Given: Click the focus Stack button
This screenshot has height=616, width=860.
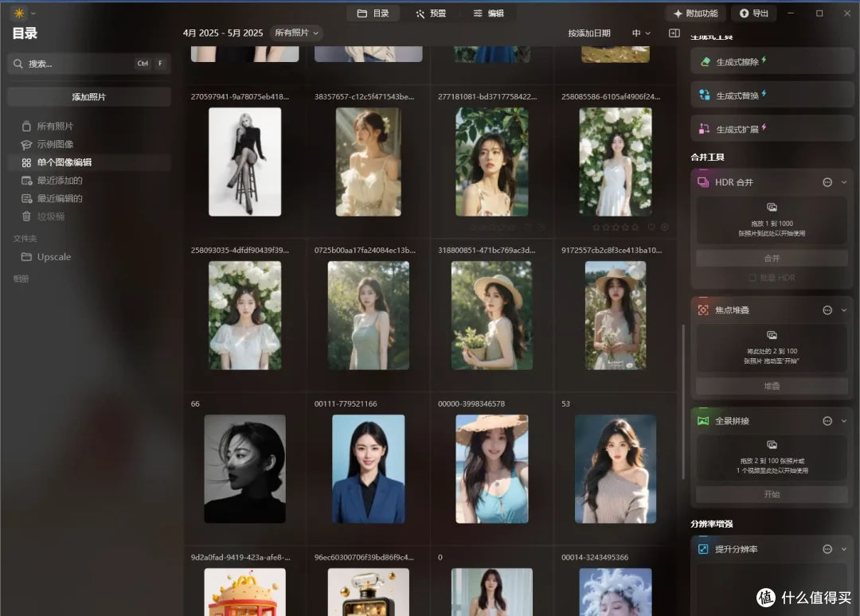Looking at the screenshot, I should pyautogui.click(x=772, y=386).
